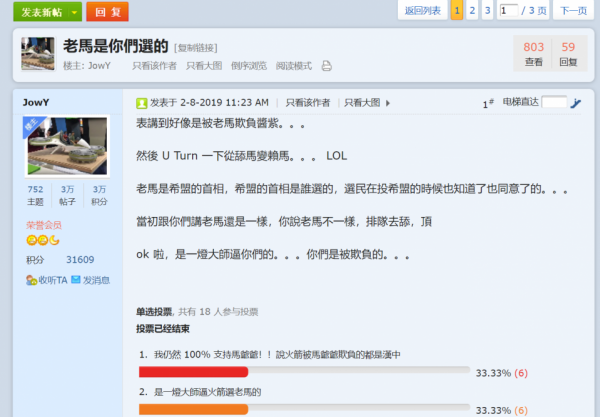The width and height of the screenshot is (600, 417).
Task: Open JowY's large profile avatar
Action: pyautogui.click(x=67, y=147)
